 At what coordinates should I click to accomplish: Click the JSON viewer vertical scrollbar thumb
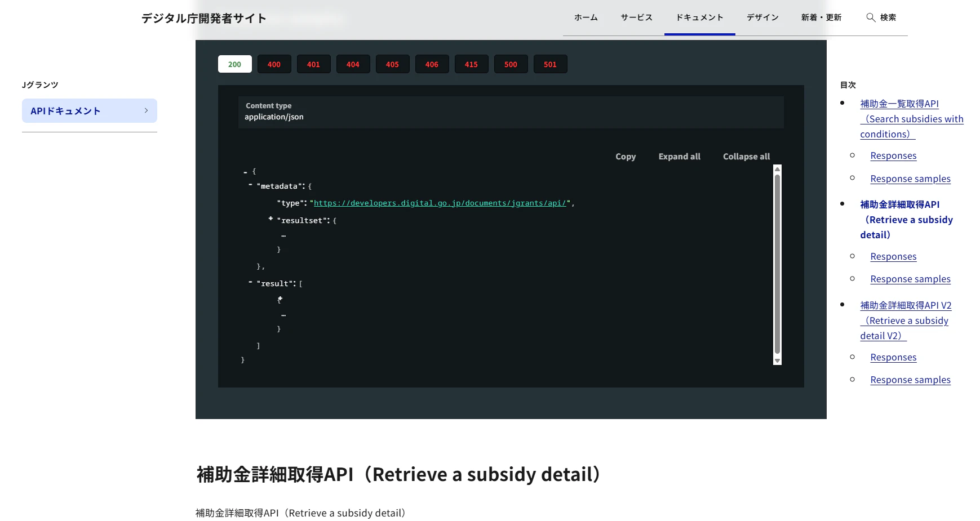click(777, 264)
